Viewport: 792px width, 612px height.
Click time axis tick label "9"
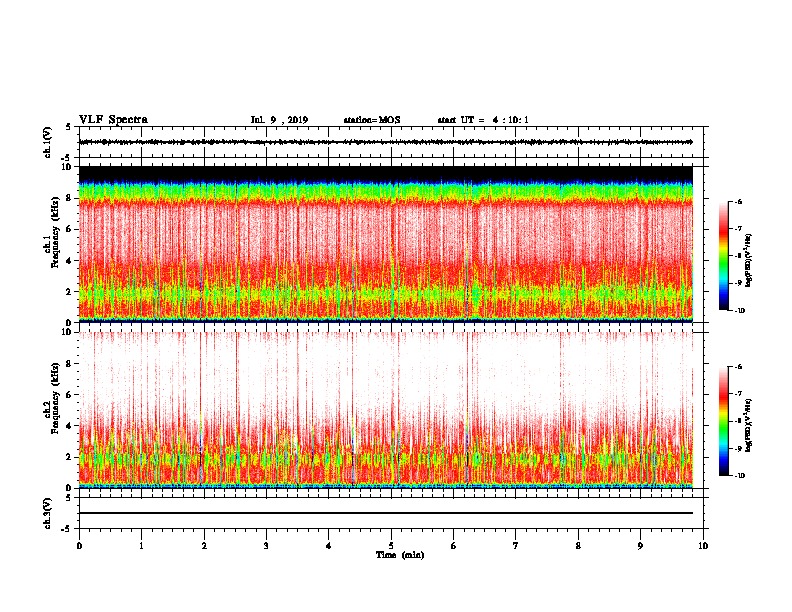point(640,546)
